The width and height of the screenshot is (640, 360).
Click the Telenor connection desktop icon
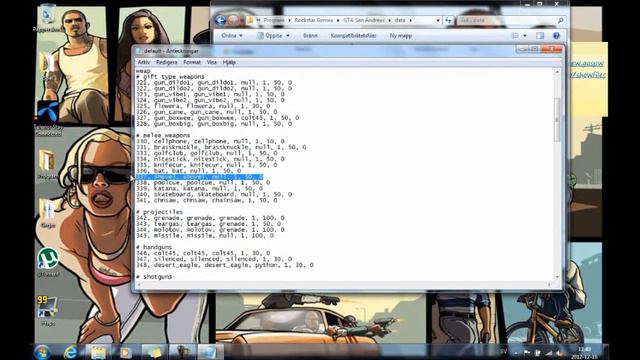click(x=48, y=118)
